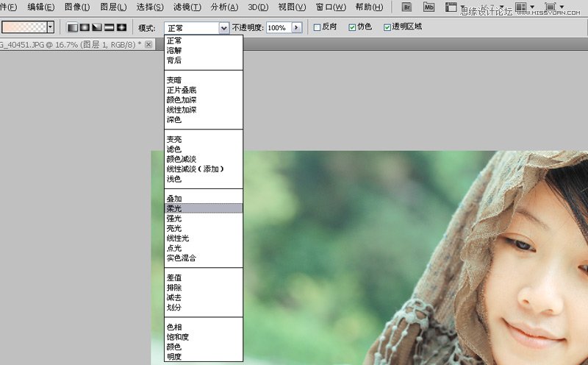Open the 窗口(W) menu
588x365 pixels.
[330, 7]
